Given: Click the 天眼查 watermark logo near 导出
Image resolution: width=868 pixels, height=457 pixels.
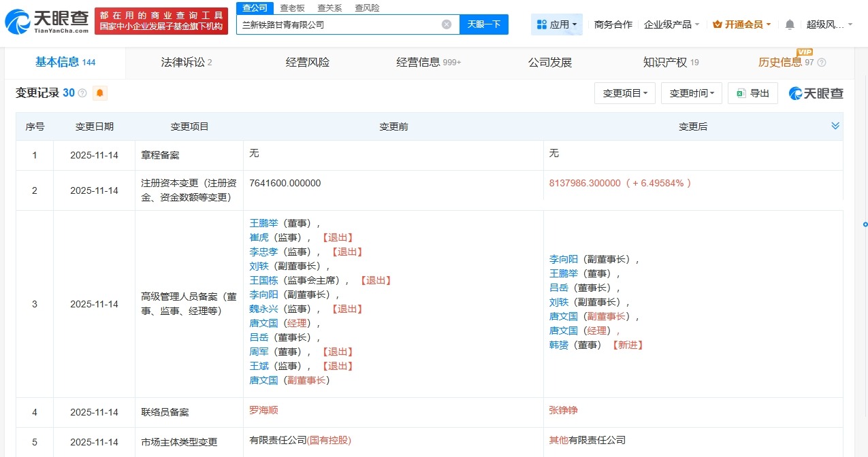Looking at the screenshot, I should click(815, 92).
